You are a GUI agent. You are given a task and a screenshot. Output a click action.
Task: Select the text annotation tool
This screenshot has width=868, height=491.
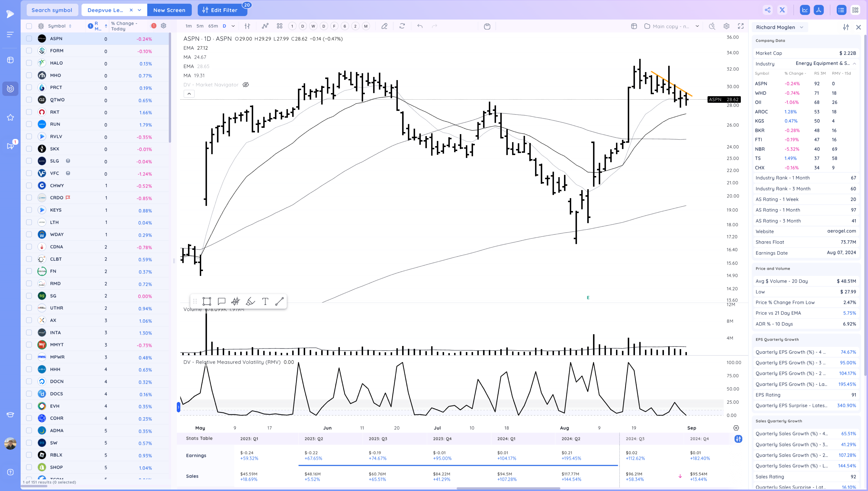[265, 301]
